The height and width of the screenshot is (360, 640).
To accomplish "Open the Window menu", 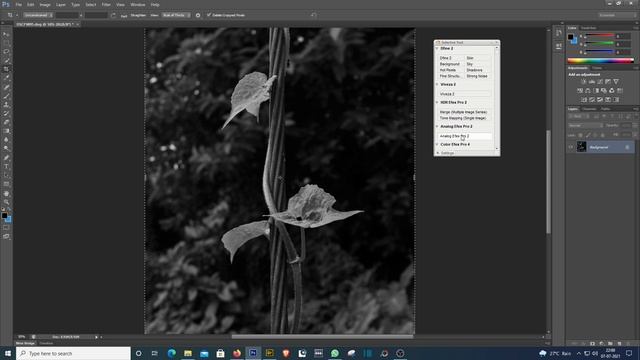I will 138,4.
